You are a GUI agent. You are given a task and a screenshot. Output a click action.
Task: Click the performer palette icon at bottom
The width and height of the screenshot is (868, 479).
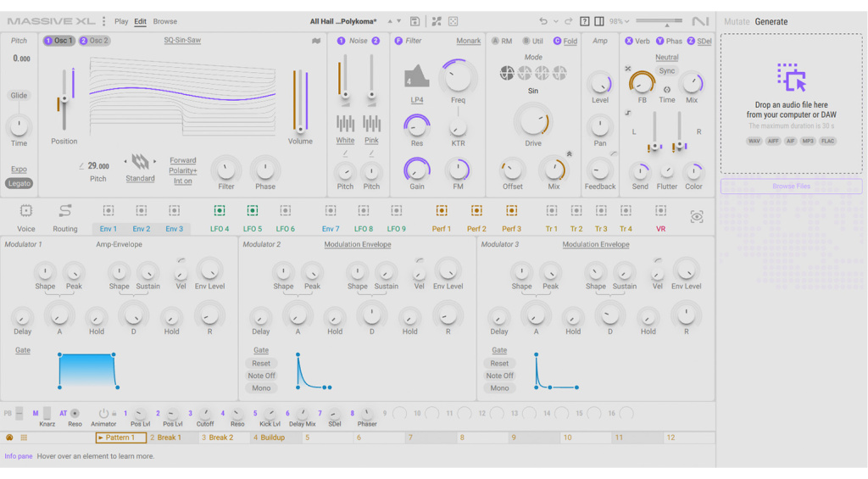tap(9, 437)
